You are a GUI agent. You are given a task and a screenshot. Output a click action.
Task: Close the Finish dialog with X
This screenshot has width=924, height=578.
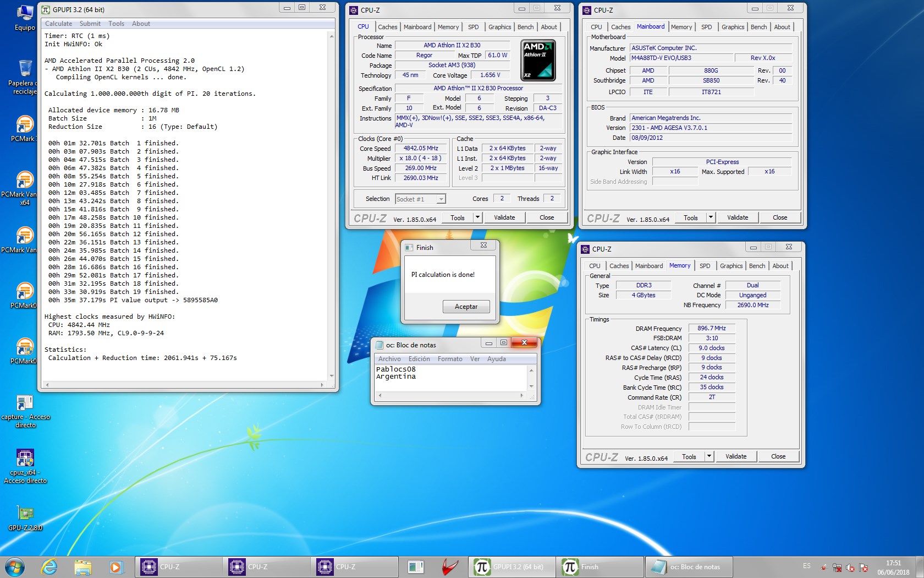pos(483,246)
